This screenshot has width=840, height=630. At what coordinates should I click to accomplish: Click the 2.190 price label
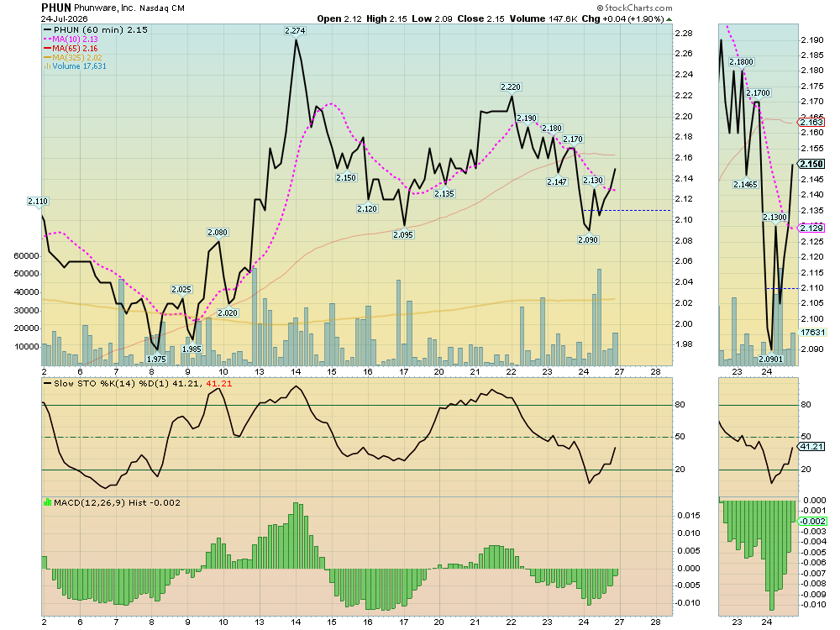pos(527,118)
